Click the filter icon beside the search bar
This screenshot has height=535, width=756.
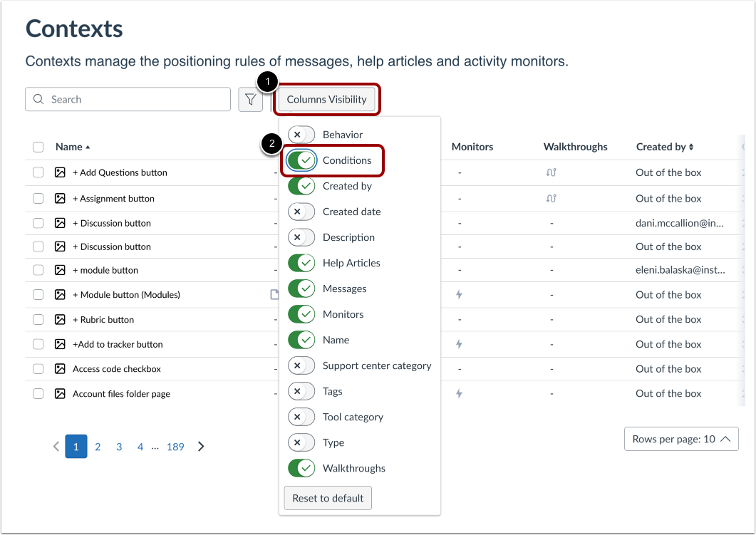tap(250, 99)
